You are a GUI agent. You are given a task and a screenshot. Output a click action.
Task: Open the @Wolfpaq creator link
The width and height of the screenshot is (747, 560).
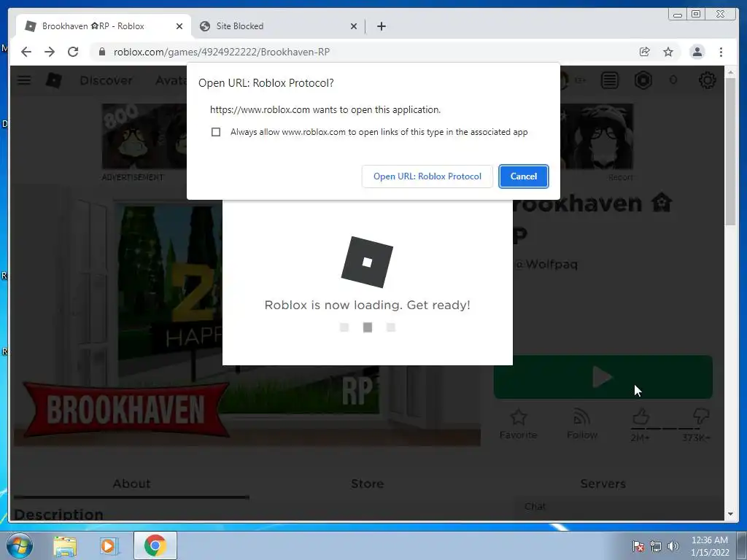[x=547, y=264]
